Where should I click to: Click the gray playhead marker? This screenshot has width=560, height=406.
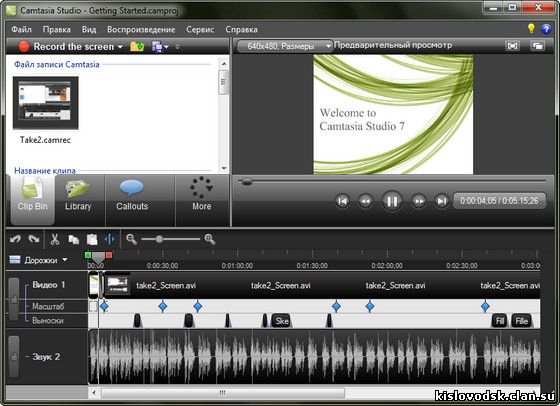click(98, 258)
